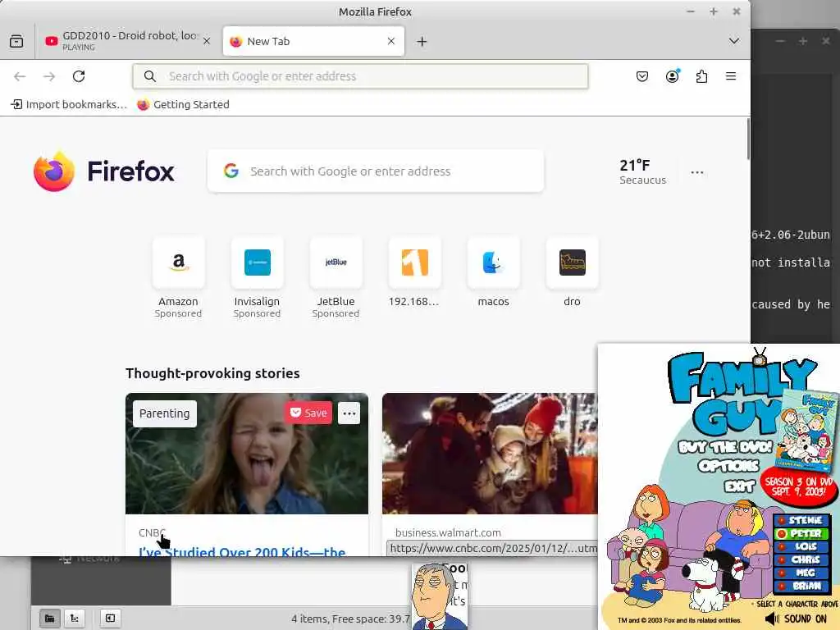The image size is (840, 630).
Task: Open a new tab with the plus button
Action: pyautogui.click(x=422, y=41)
